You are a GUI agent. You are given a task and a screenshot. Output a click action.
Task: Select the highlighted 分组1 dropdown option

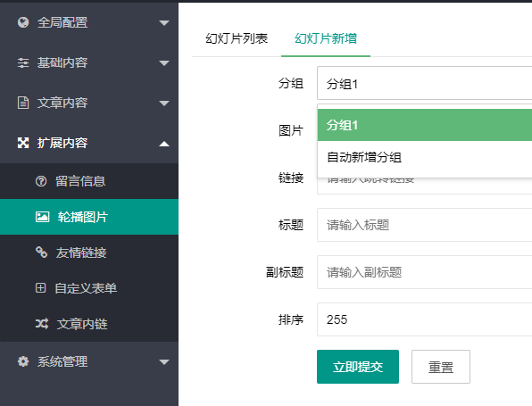[425, 125]
